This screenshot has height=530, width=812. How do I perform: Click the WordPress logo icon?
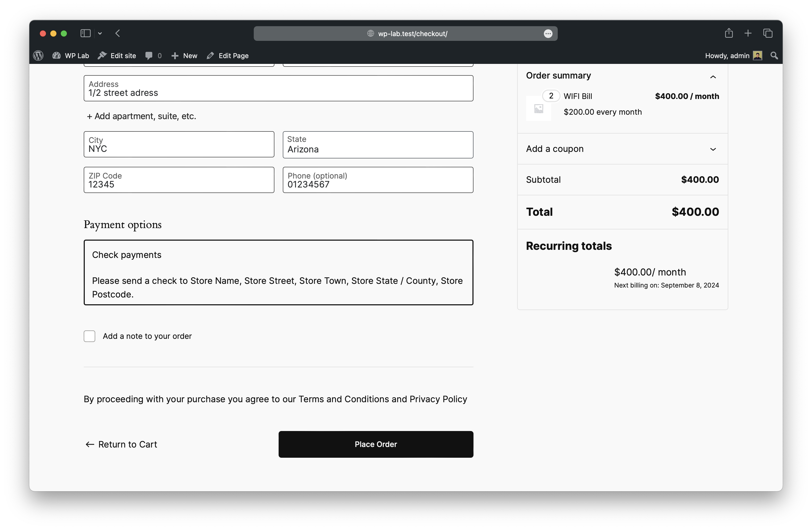pos(38,56)
